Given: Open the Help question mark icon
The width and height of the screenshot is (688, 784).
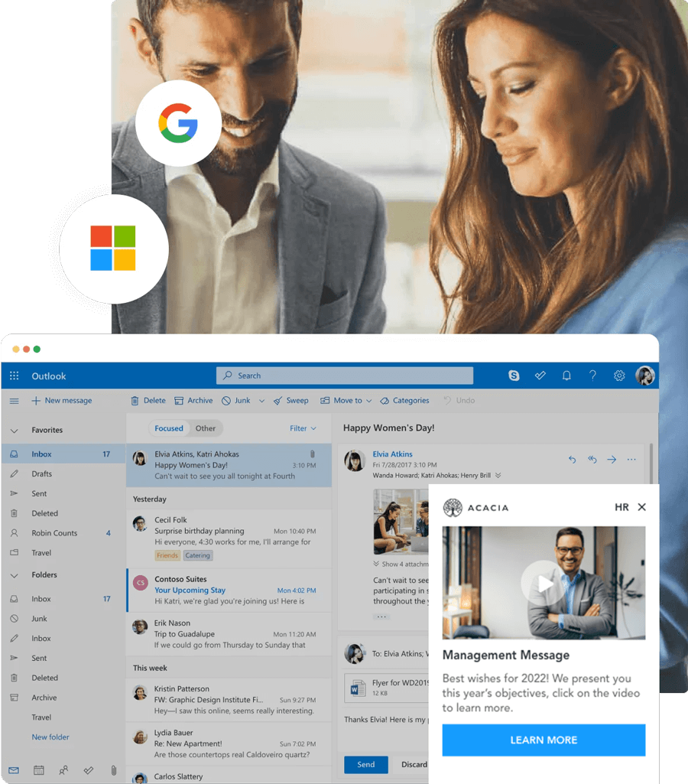Looking at the screenshot, I should (x=592, y=376).
